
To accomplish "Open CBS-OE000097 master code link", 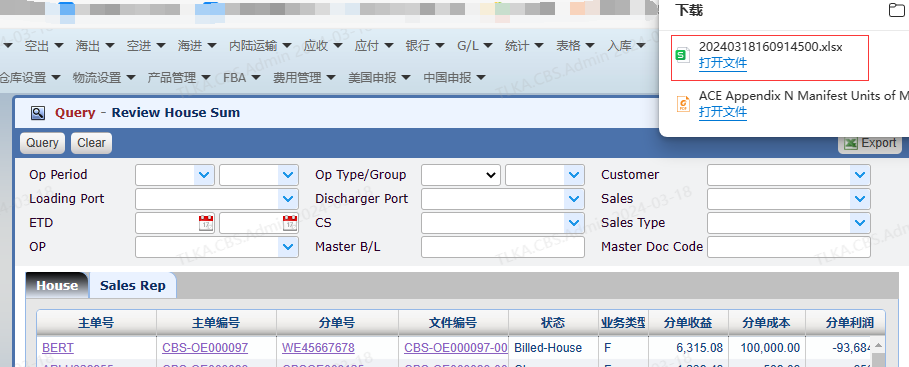I will [205, 348].
